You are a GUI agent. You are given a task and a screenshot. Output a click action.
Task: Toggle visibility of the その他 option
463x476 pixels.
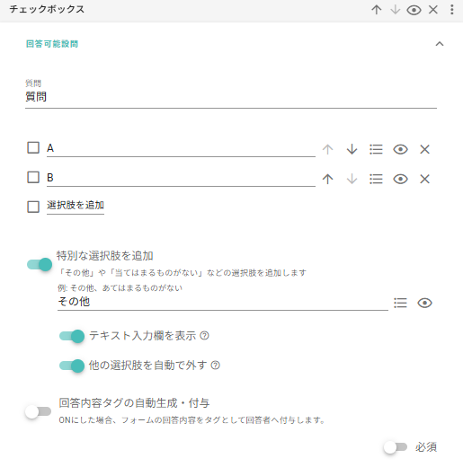click(424, 303)
